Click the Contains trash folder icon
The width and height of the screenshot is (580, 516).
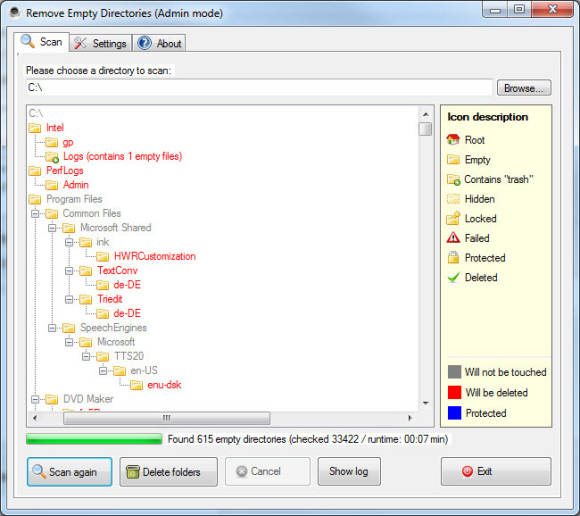click(453, 179)
